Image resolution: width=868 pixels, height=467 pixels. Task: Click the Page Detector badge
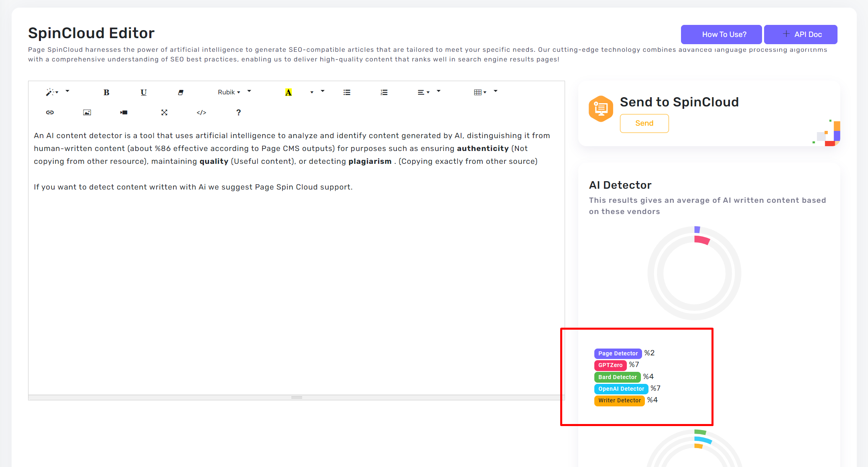pos(618,353)
